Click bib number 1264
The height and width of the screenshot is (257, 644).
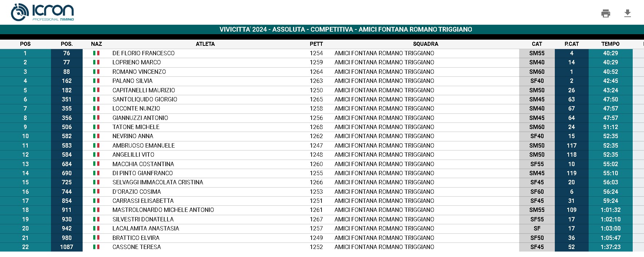[316, 72]
